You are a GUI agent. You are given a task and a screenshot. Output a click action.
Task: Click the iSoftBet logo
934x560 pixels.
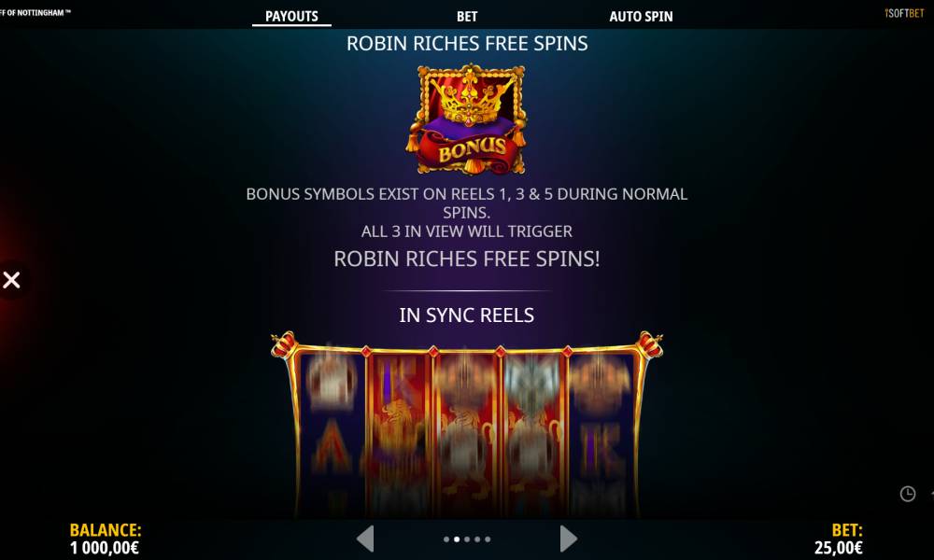click(904, 13)
